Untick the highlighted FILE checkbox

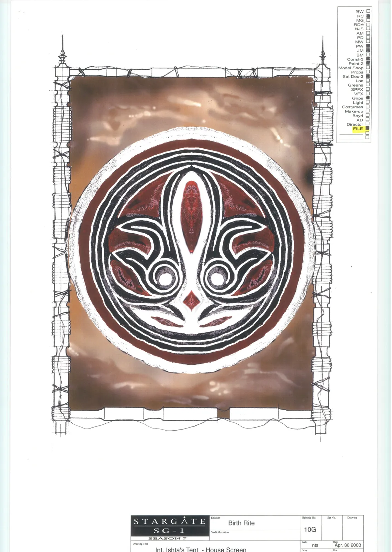click(368, 128)
